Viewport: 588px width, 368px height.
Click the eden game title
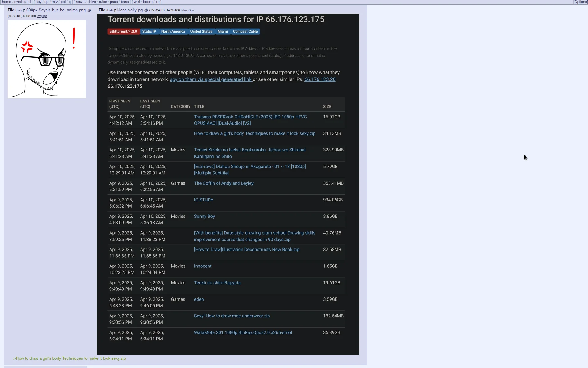tap(199, 299)
